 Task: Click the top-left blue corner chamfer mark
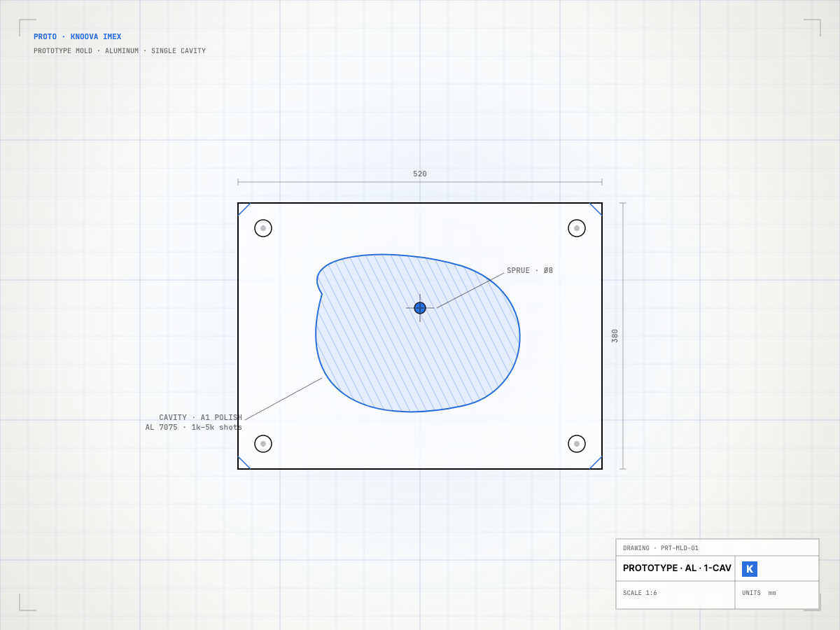tap(244, 209)
